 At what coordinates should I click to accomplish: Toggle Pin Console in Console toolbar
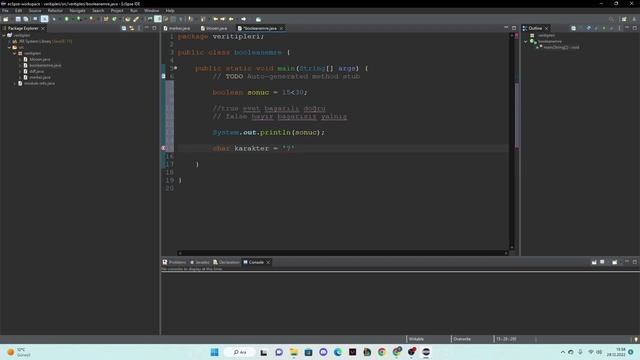[x=594, y=262]
